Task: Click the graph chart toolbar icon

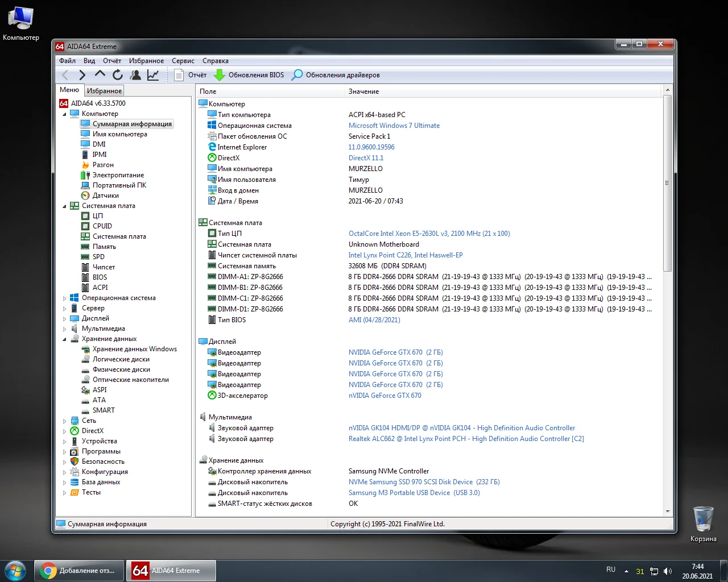Action: coord(153,75)
